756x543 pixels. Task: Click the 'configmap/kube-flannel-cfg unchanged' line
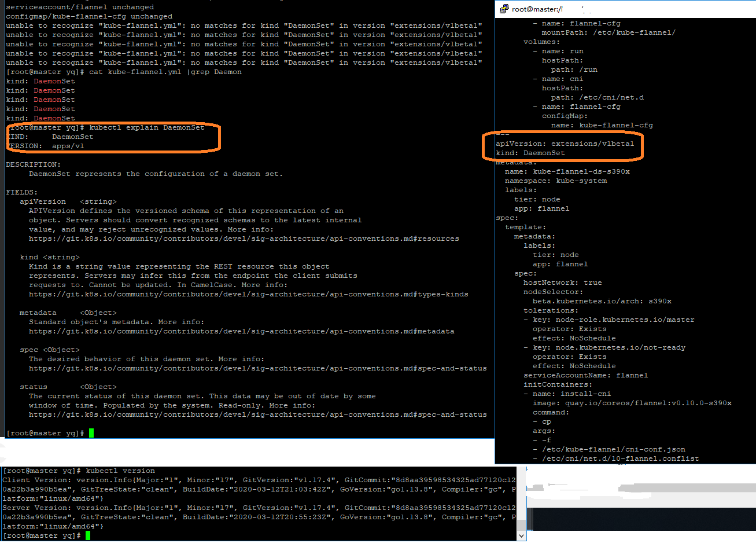(89, 16)
